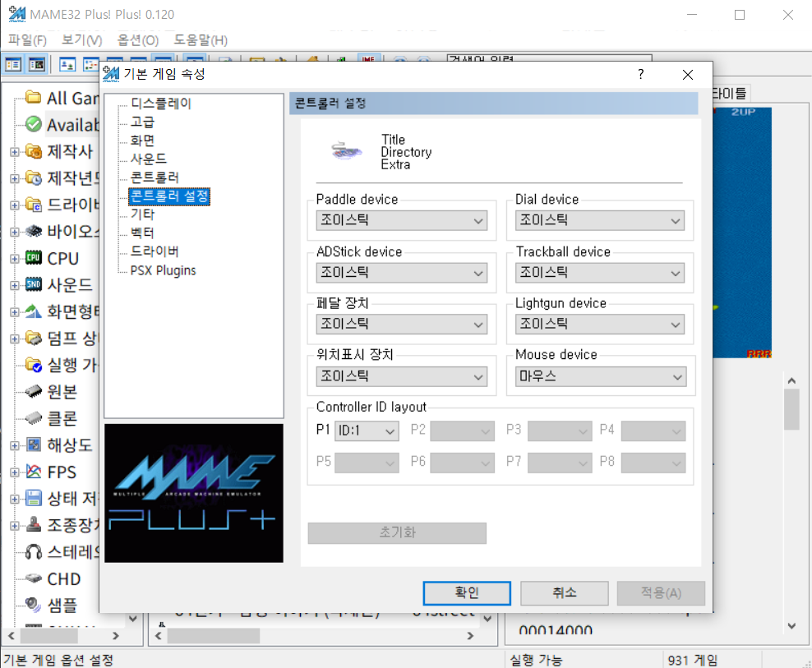Switch to large icons view in toolbar
The width and height of the screenshot is (812, 668).
coord(67,65)
